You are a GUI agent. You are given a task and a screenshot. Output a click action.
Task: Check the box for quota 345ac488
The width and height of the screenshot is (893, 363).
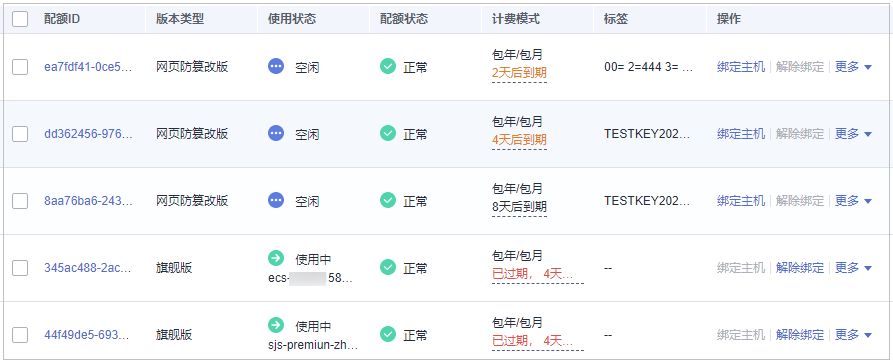(20, 268)
